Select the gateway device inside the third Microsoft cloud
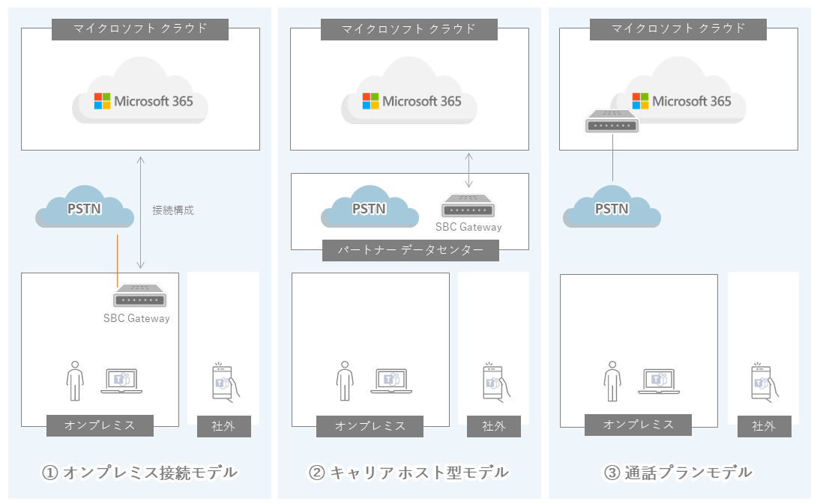 pyautogui.click(x=612, y=121)
